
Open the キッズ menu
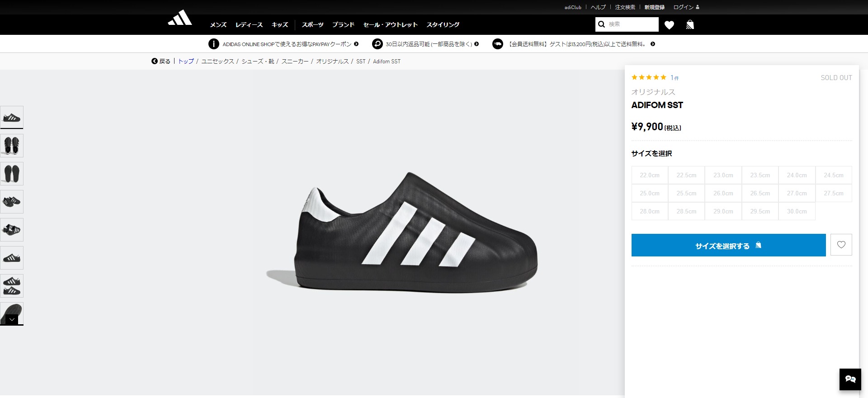coord(280,25)
